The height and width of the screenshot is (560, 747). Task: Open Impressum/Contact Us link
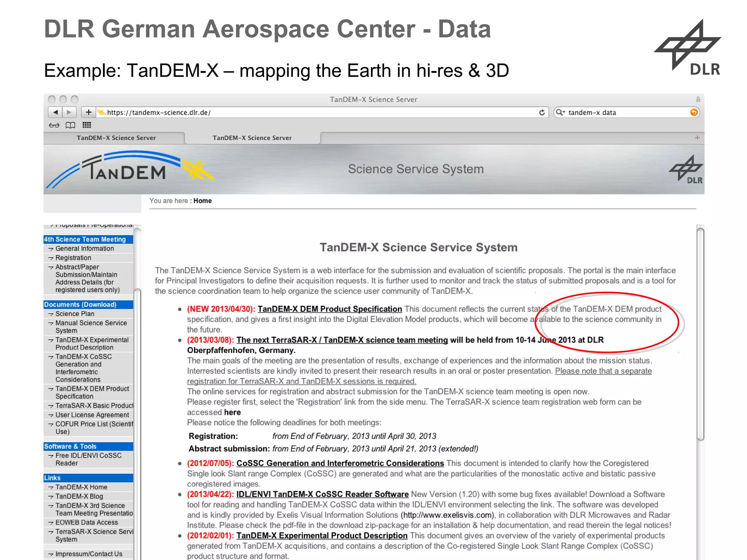coord(89,554)
